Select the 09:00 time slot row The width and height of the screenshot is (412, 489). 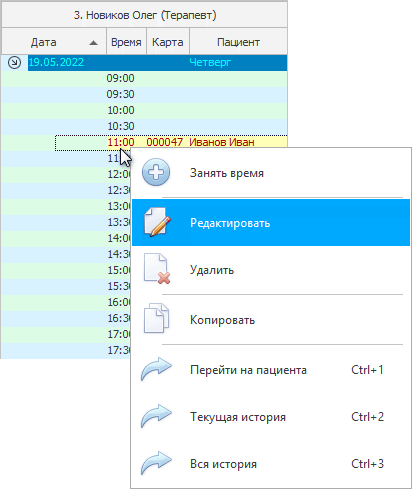tap(144, 78)
